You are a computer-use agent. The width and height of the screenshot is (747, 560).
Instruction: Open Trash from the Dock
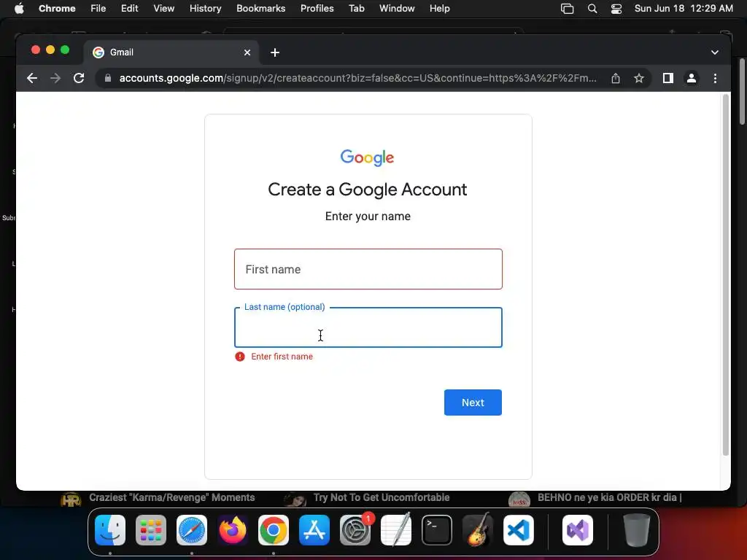click(636, 530)
